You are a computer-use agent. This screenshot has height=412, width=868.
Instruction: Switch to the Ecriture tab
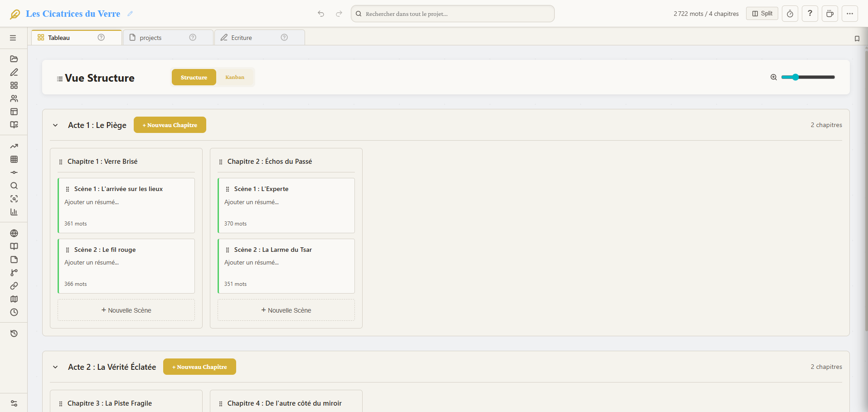(x=241, y=38)
